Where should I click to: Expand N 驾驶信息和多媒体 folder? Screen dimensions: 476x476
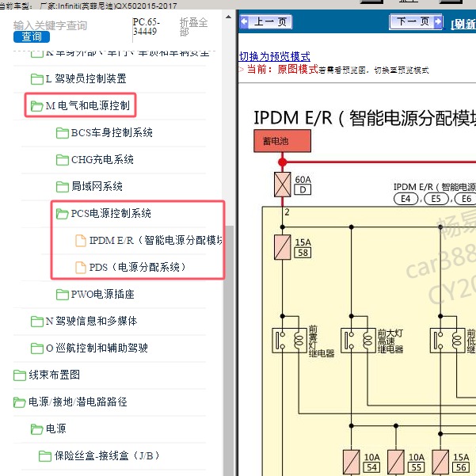pyautogui.click(x=91, y=321)
